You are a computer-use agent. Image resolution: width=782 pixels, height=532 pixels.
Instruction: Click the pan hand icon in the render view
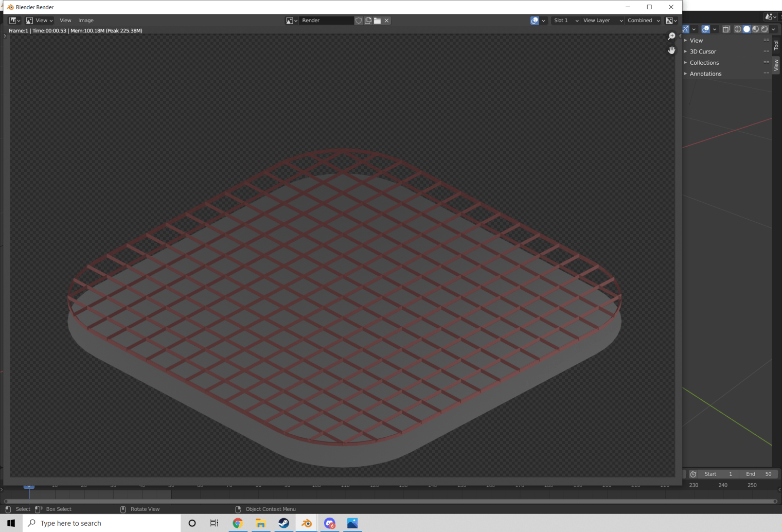tap(671, 50)
